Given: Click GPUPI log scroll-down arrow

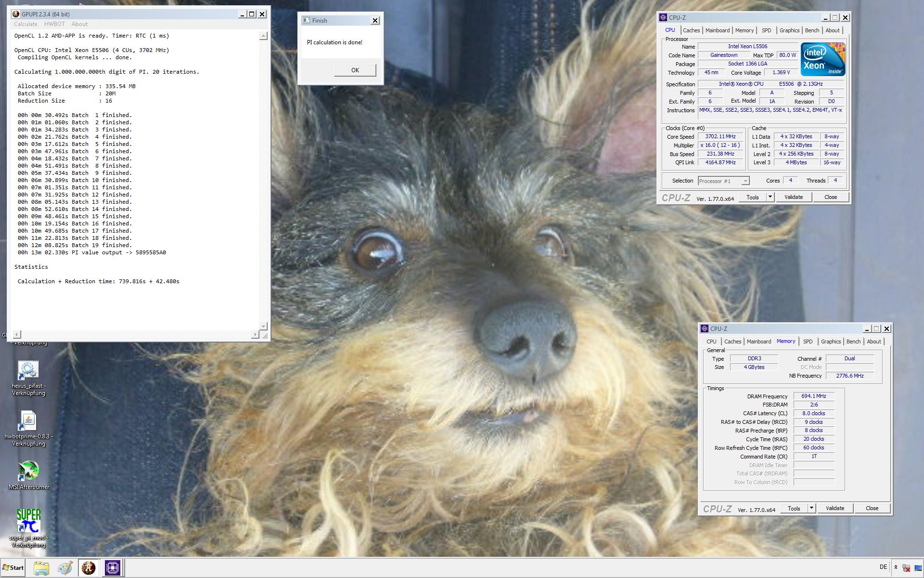Looking at the screenshot, I should [263, 326].
